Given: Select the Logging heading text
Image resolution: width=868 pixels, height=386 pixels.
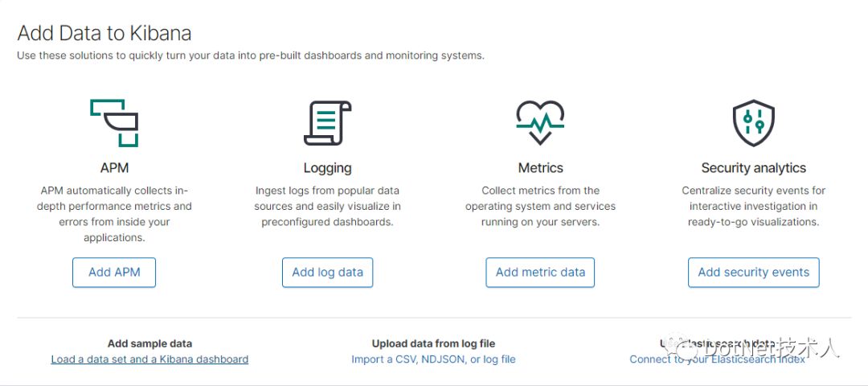Looking at the screenshot, I should [328, 168].
